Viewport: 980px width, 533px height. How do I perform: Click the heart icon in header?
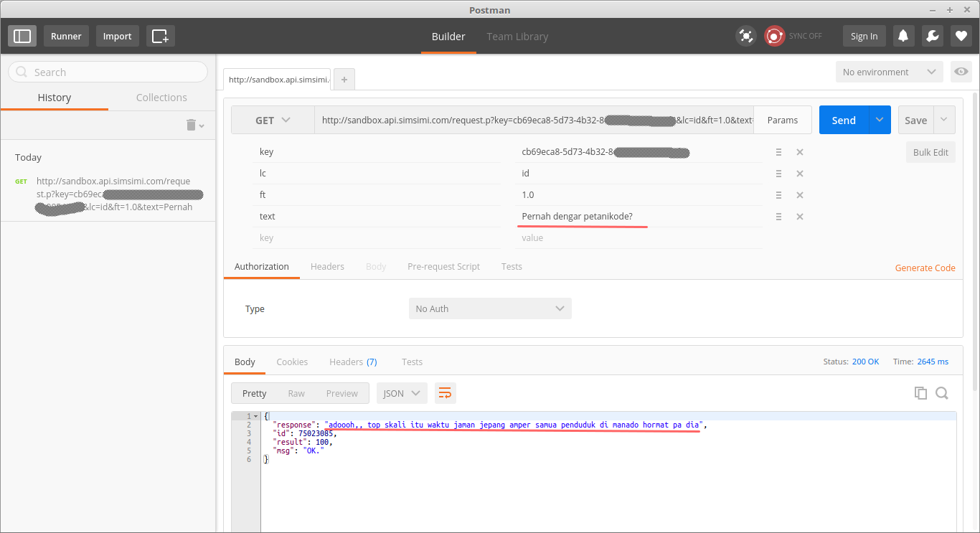coord(961,36)
